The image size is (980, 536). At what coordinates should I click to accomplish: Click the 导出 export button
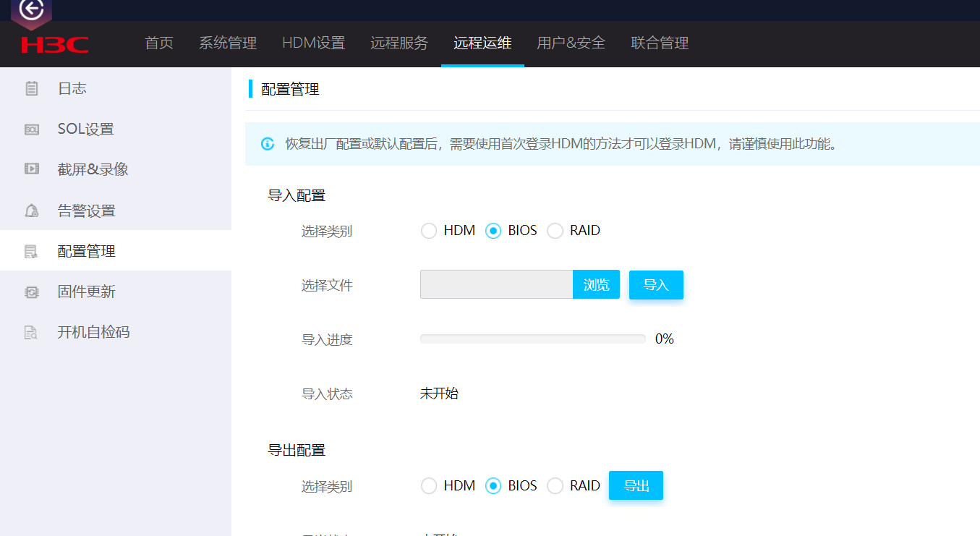point(636,486)
